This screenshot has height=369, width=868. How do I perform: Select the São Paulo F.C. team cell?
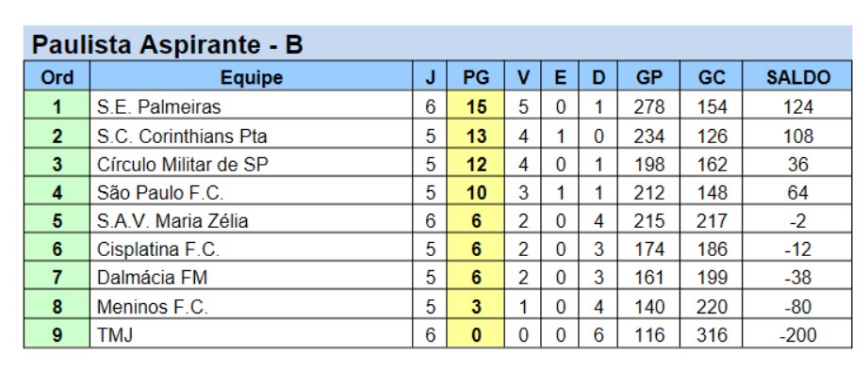pos(252,192)
